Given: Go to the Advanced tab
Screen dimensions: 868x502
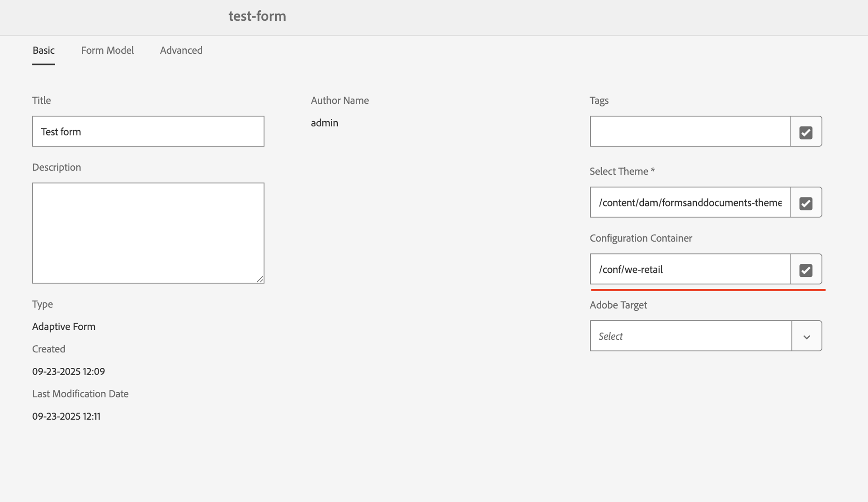Looking at the screenshot, I should (x=181, y=51).
